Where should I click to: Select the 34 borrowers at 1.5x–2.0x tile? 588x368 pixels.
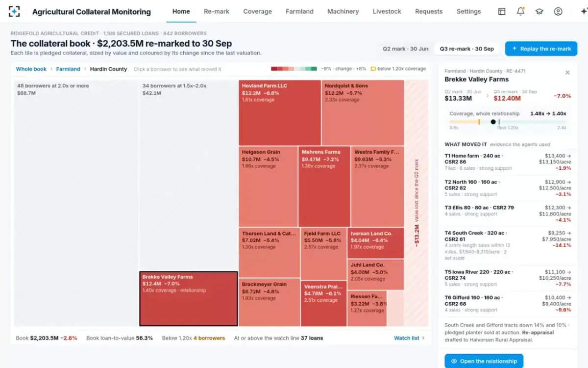189,175
